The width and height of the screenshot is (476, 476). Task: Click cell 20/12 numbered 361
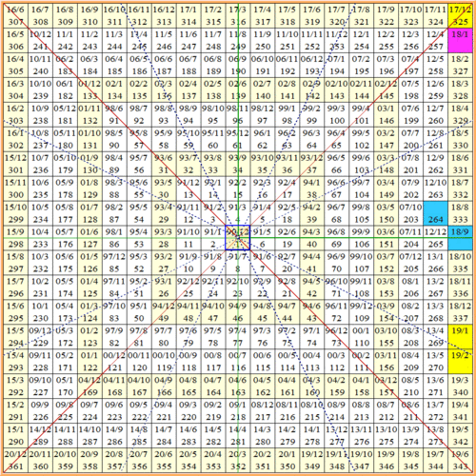pos(15,460)
